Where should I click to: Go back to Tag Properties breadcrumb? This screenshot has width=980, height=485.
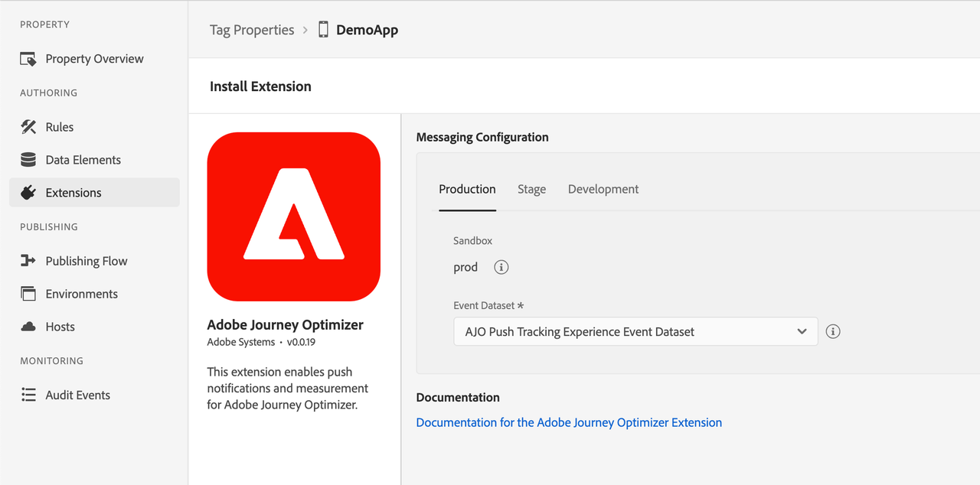pos(252,30)
